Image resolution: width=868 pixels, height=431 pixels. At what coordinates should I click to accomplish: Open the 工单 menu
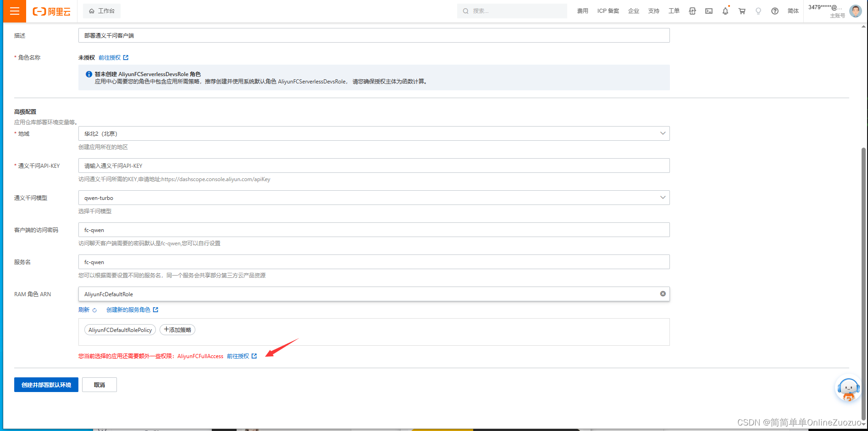pos(674,11)
